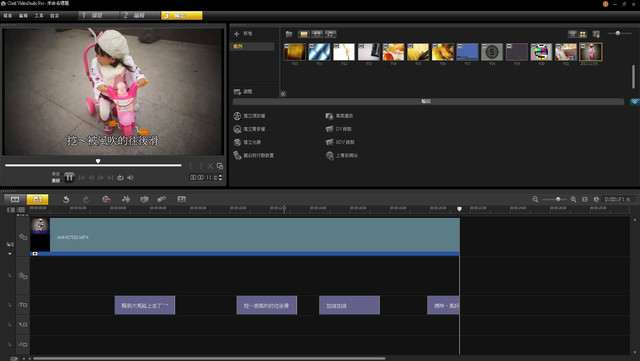This screenshot has height=361, width=640.
Task: Zoom out the timeline
Action: pos(535,199)
